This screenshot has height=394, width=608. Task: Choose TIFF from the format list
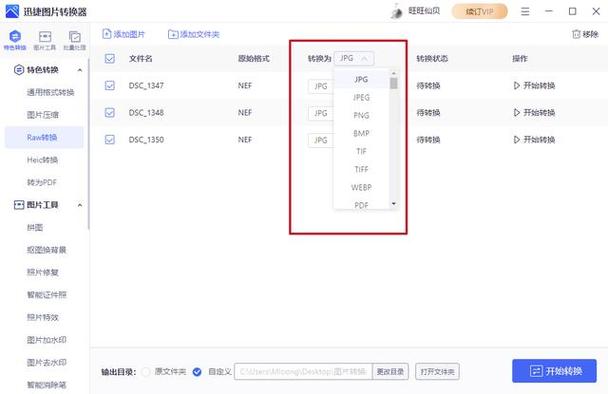click(361, 169)
